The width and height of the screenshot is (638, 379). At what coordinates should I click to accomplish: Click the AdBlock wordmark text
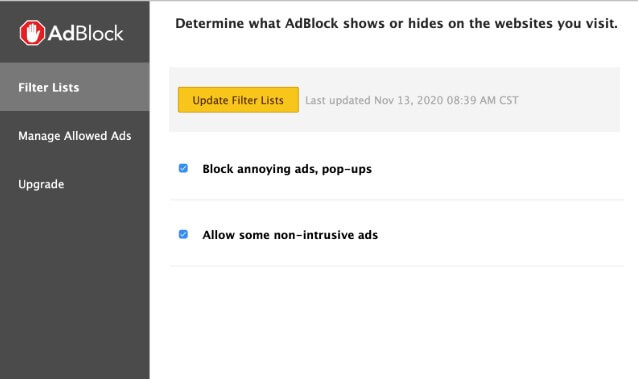pyautogui.click(x=85, y=33)
